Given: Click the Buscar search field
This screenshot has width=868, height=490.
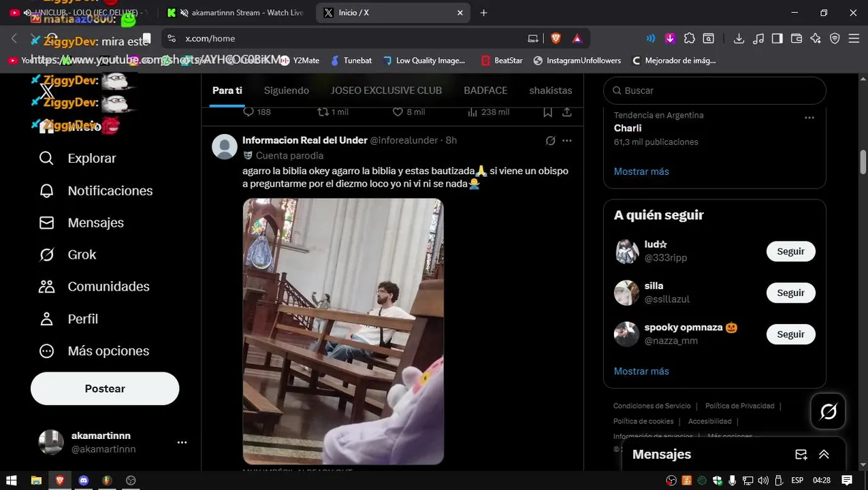Looking at the screenshot, I should tap(715, 91).
